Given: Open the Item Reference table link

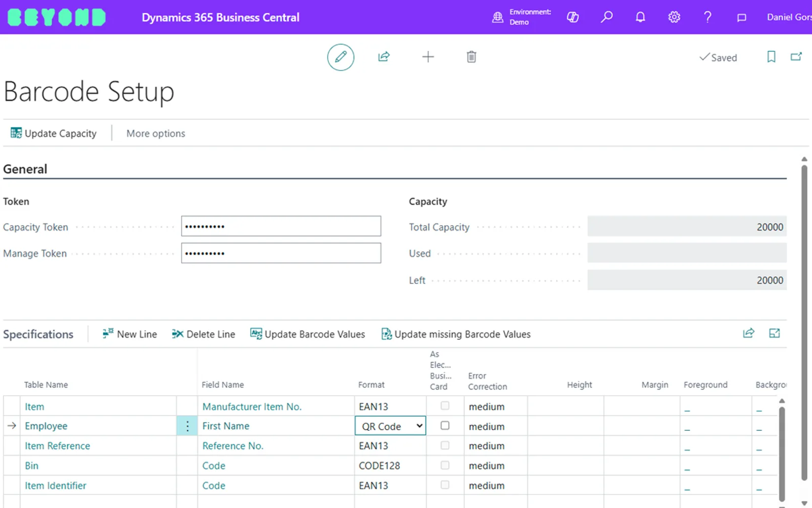Looking at the screenshot, I should 57,446.
